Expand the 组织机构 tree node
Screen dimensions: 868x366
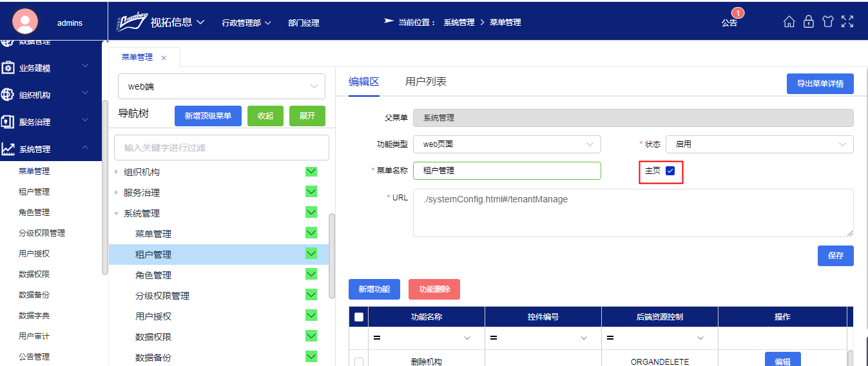[x=117, y=172]
